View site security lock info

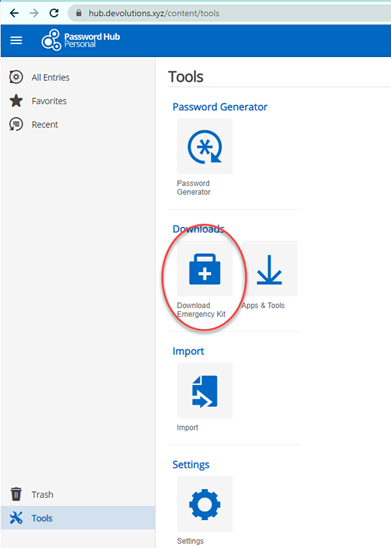point(79,13)
